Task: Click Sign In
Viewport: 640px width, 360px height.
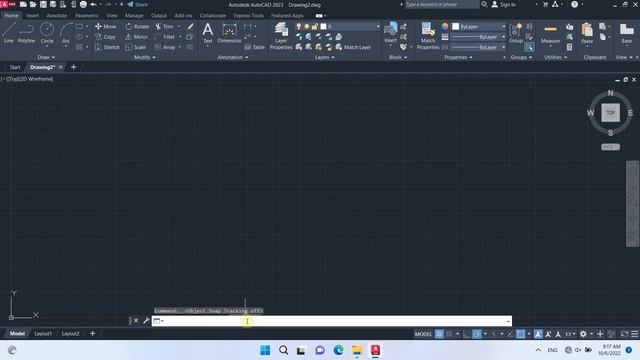Action: (504, 4)
